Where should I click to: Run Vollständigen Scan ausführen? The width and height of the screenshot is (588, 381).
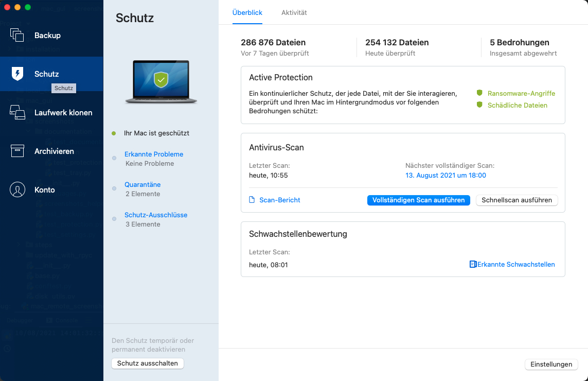point(419,200)
